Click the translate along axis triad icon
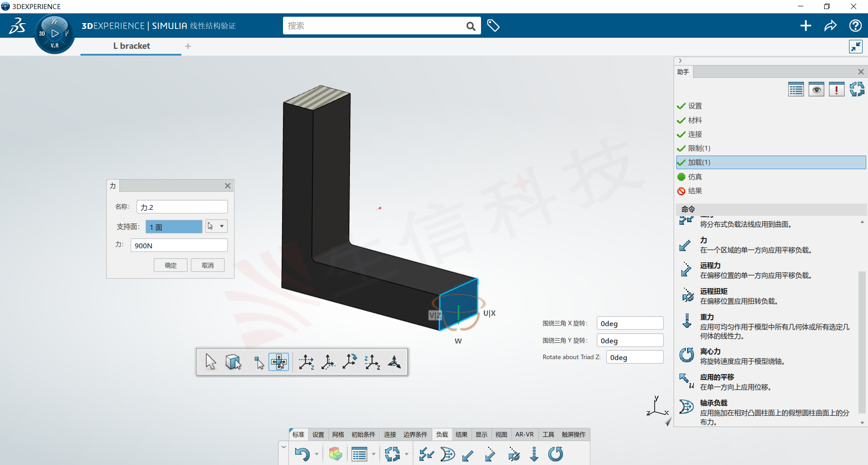Screen dimensions: 868x465 point(306,362)
